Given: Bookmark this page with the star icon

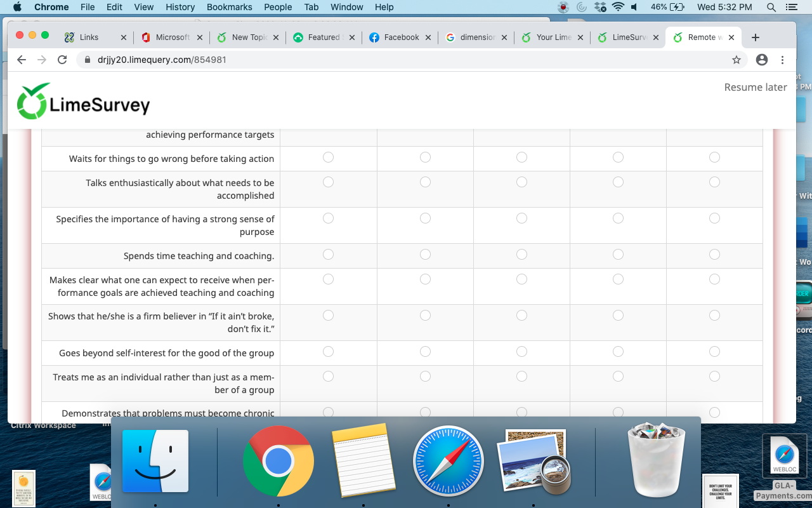Looking at the screenshot, I should point(736,60).
